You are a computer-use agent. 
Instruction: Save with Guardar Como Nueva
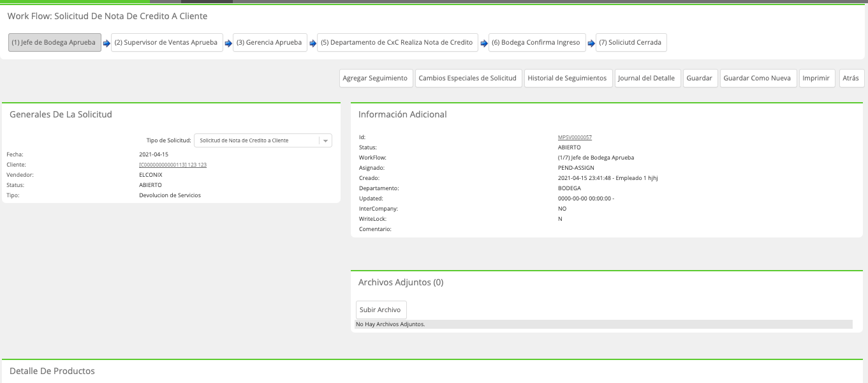pos(757,78)
